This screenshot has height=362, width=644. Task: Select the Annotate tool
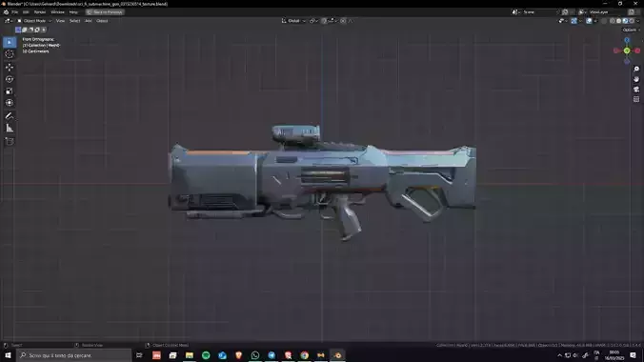10,116
